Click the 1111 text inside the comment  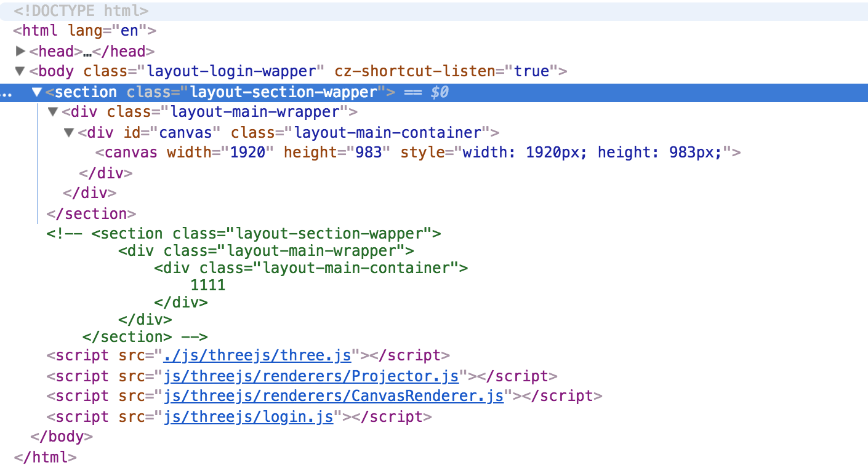point(207,285)
